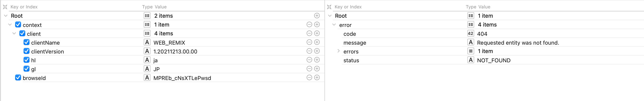This screenshot has height=101, width=644.
Task: Click the collapse-all icon in right panel header
Action: tap(329, 7)
